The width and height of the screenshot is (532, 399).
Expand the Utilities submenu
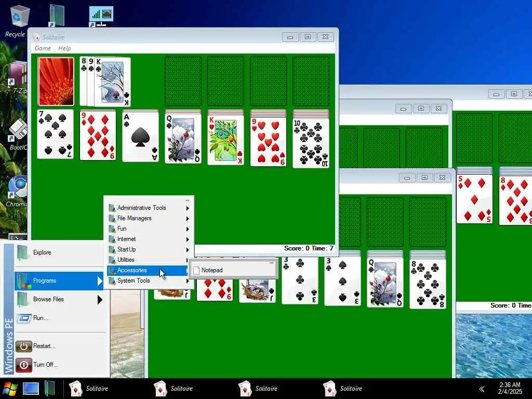(149, 260)
